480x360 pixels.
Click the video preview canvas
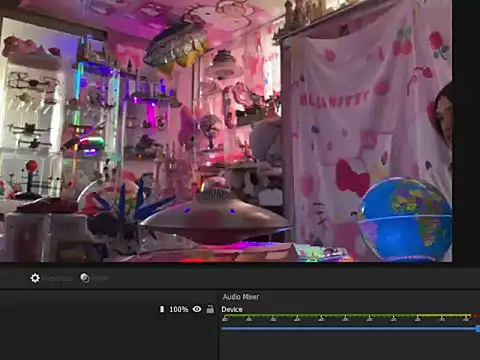pos(226,131)
